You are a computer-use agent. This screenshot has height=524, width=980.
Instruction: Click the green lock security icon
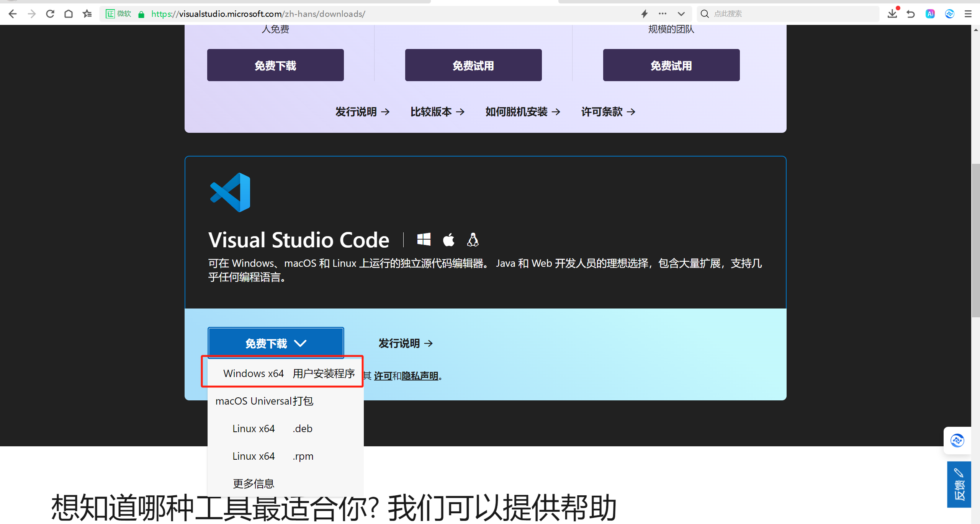(141, 15)
